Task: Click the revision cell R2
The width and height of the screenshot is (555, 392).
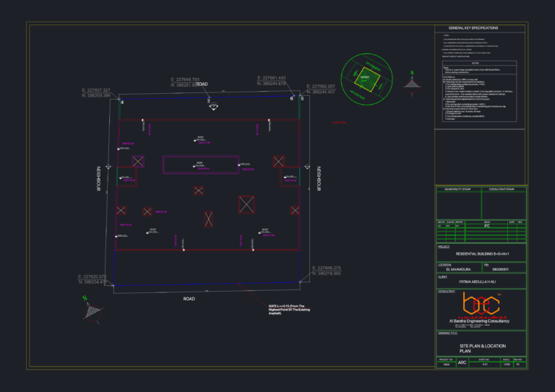Action: tap(518, 365)
